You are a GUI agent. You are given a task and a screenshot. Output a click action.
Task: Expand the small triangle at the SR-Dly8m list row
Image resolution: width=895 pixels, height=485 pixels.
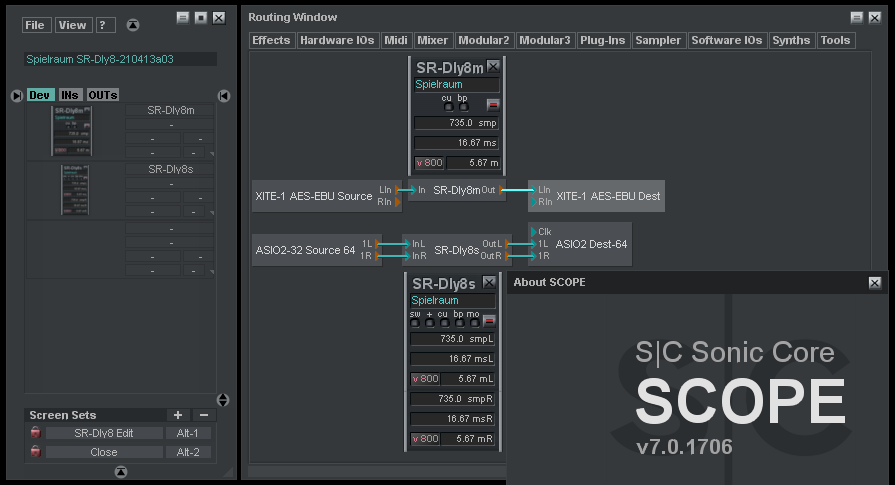pos(212,154)
